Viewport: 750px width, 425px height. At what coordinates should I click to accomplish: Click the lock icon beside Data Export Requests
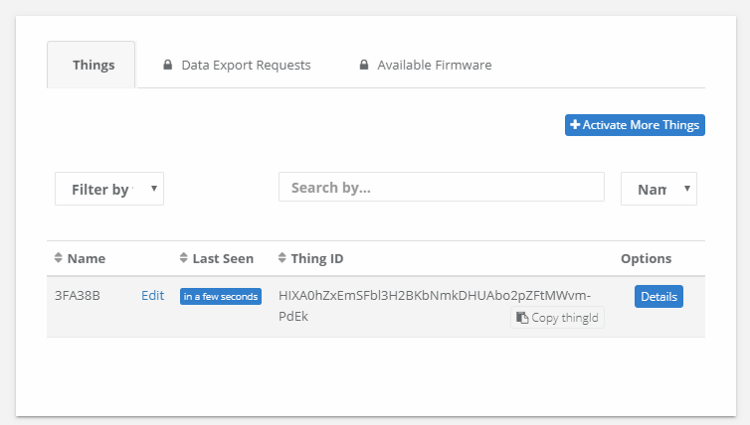[x=167, y=65]
